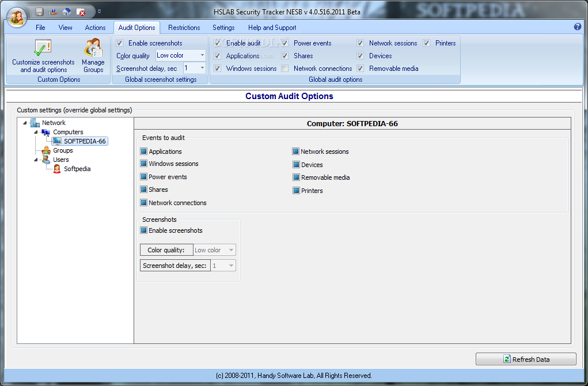Toggle custom Shares checkbox
The height and width of the screenshot is (386, 588).
click(143, 190)
